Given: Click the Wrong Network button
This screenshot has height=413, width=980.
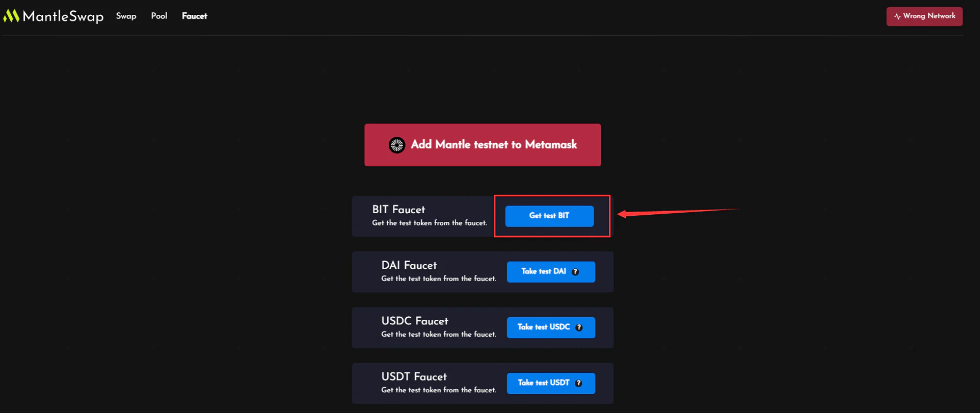Looking at the screenshot, I should click(x=924, y=16).
